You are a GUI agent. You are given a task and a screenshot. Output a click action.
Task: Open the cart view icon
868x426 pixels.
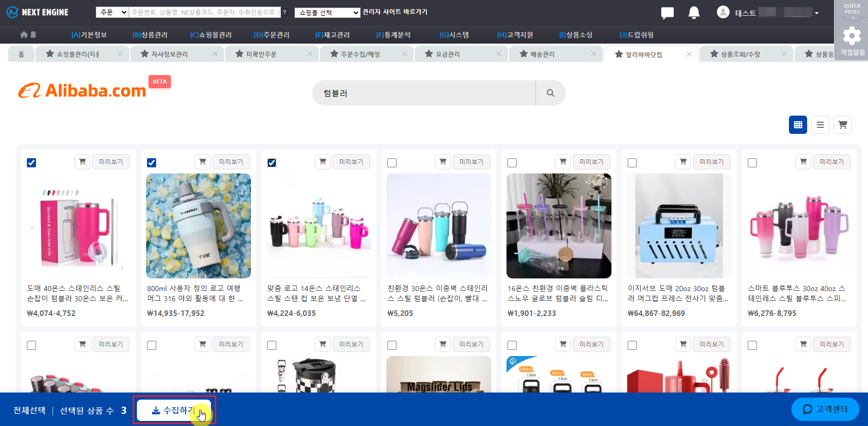(842, 125)
